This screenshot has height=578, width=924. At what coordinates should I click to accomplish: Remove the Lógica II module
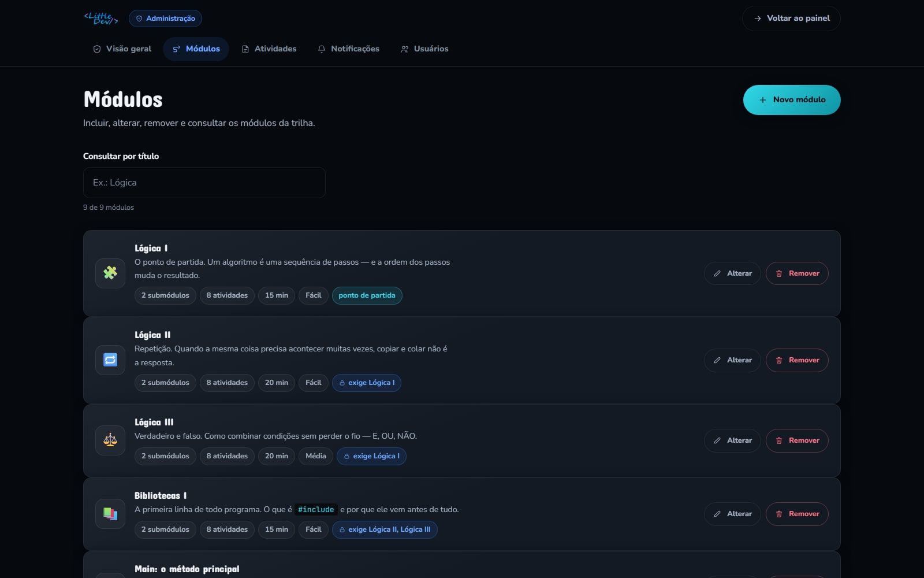coord(797,360)
